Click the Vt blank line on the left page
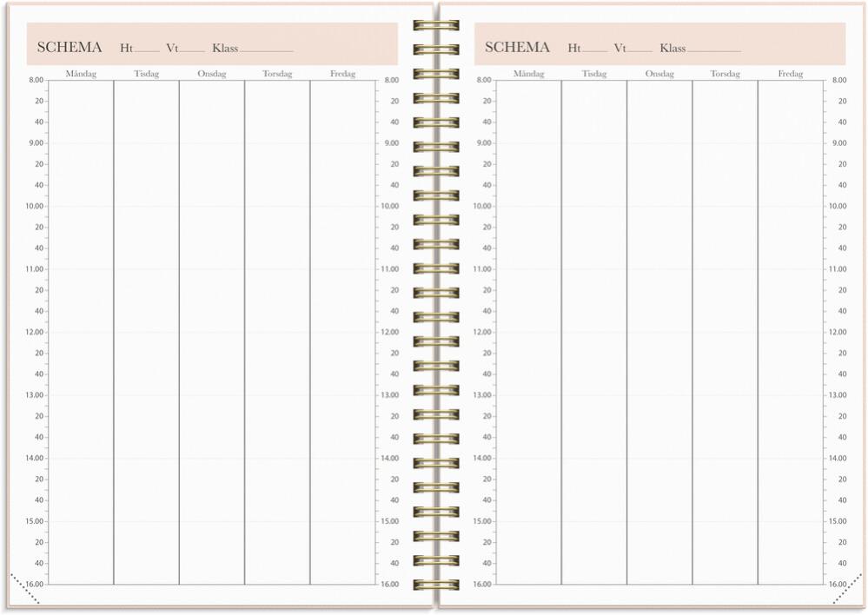Viewport: 868px width, 615px height. (x=192, y=50)
